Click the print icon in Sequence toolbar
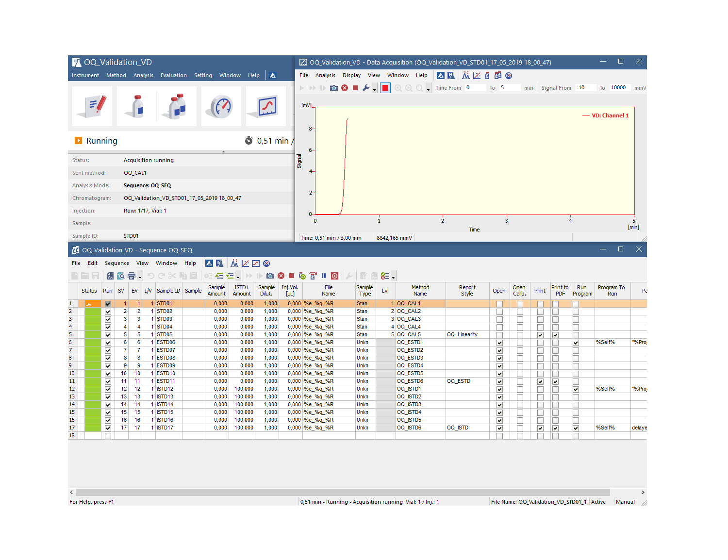The image size is (728, 560). [131, 276]
